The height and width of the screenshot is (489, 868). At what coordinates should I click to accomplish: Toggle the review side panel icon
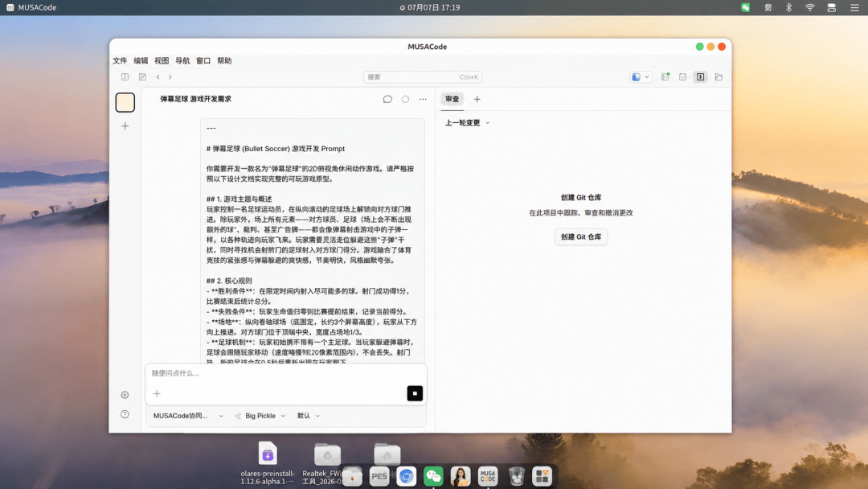pos(700,77)
